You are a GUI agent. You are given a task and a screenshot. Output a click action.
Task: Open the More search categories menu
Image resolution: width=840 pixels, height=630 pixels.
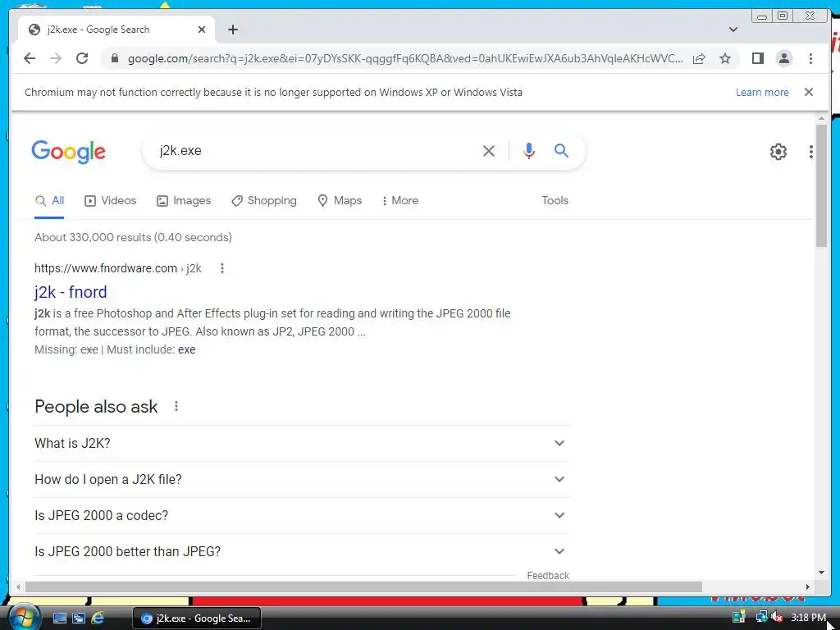(x=399, y=201)
